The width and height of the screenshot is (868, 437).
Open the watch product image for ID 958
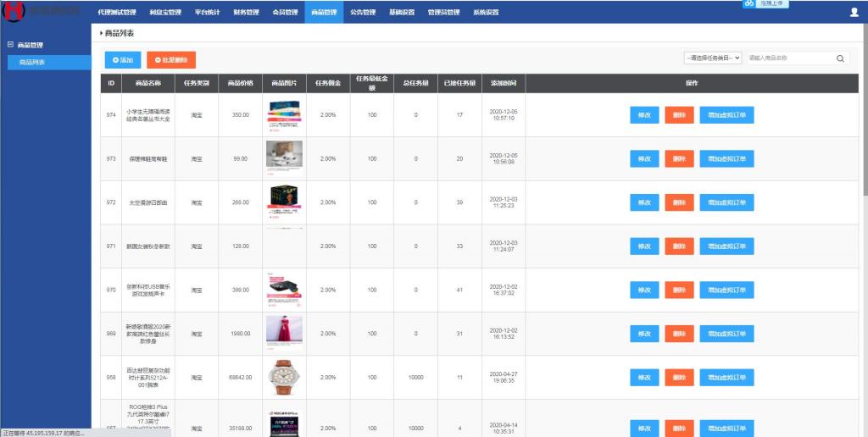[x=284, y=377]
